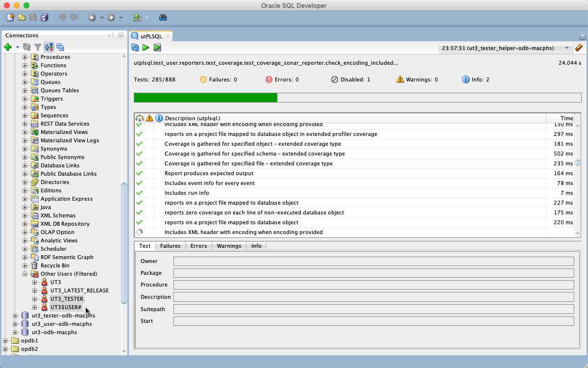Clear the run history with the eraser icon
Screen dimensions: 588x368
[579, 48]
